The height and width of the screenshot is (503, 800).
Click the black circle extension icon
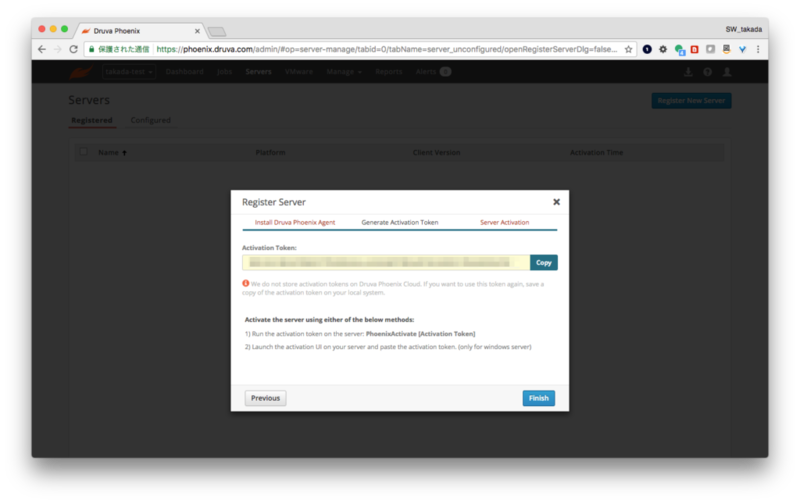647,49
